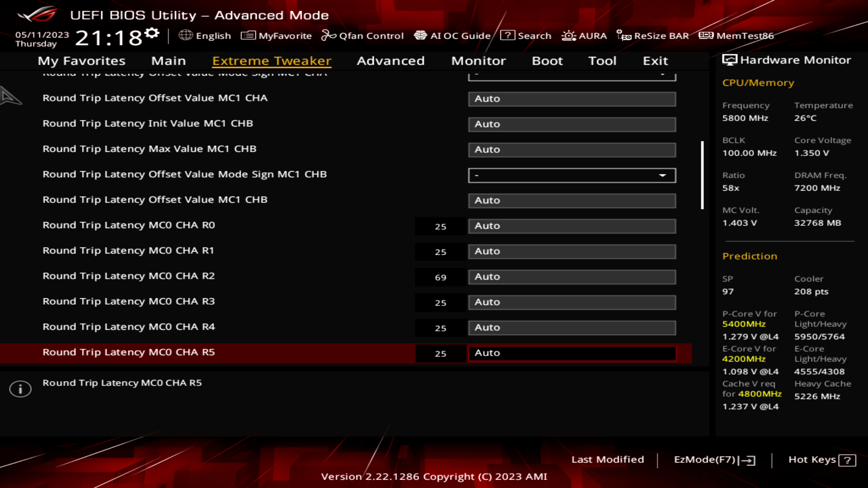Navigate to the Advanced menu tab
Viewport: 868px width, 488px height.
tap(391, 60)
